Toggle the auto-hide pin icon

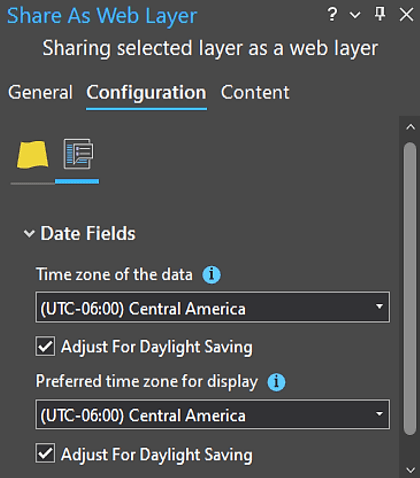pos(380,14)
